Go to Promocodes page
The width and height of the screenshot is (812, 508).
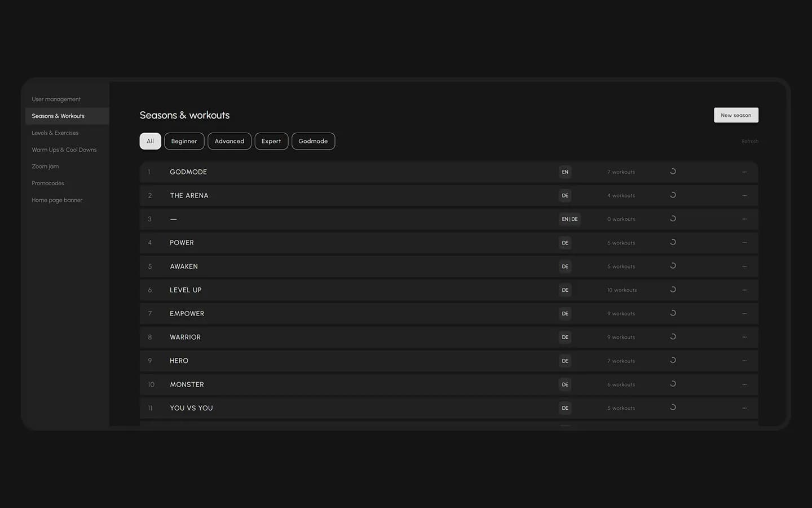pyautogui.click(x=48, y=183)
